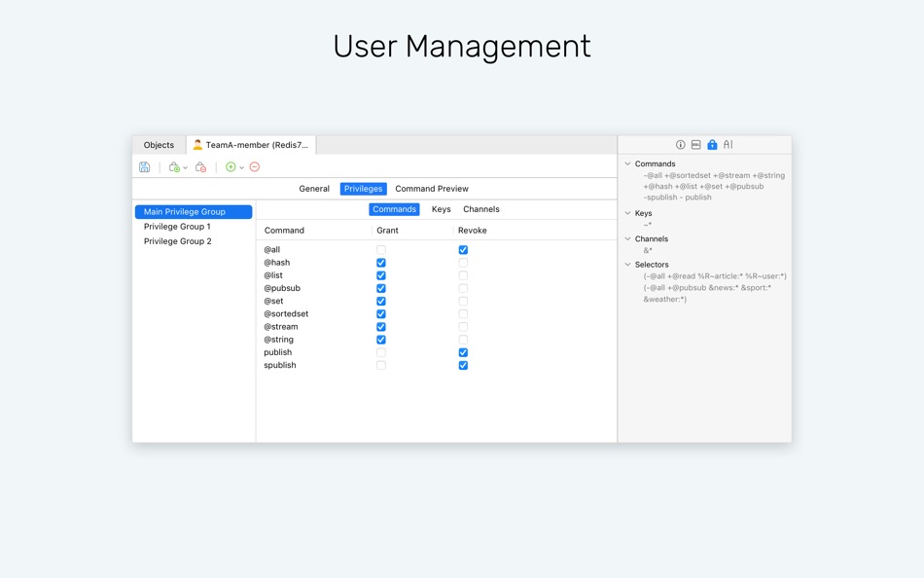924x578 pixels.
Task: Uncheck Revoke for spublish command
Action: point(463,365)
